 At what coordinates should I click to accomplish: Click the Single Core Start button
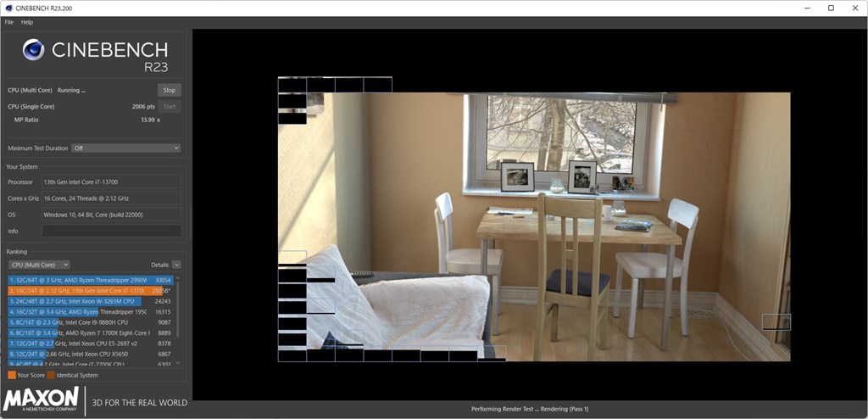tap(170, 106)
